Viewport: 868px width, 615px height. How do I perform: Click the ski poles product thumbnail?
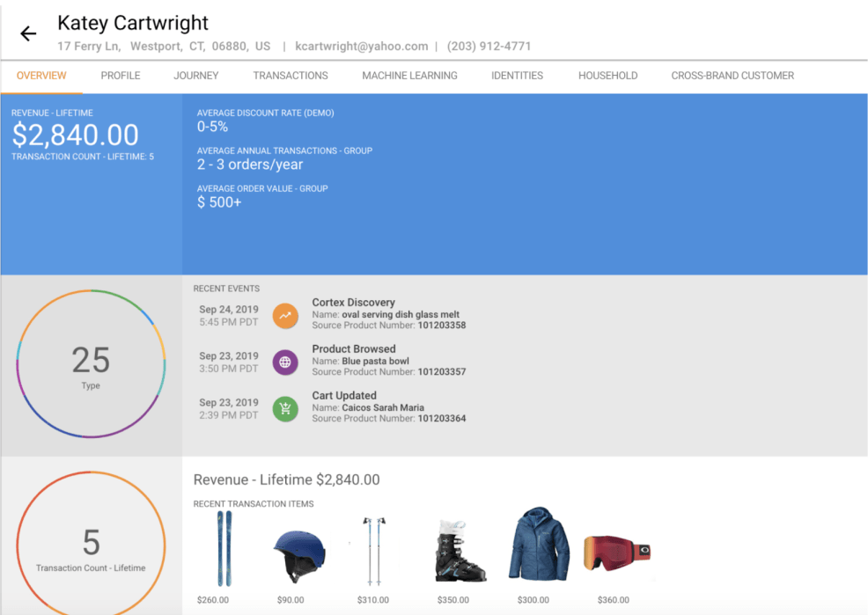click(x=374, y=550)
